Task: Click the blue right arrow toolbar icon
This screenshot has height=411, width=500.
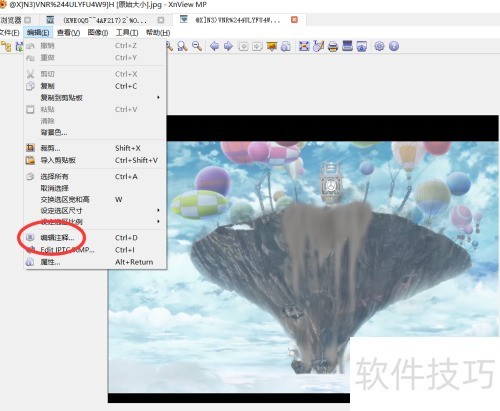Action: pyautogui.click(x=228, y=46)
